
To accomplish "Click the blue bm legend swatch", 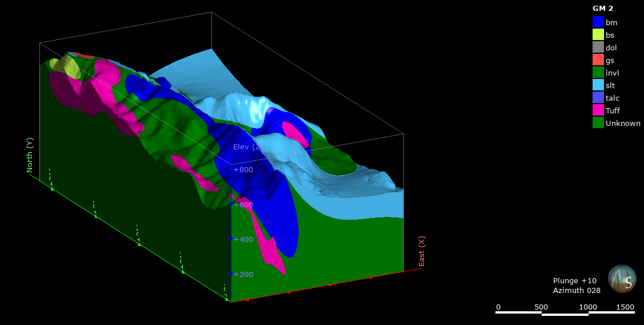I will pyautogui.click(x=598, y=22).
